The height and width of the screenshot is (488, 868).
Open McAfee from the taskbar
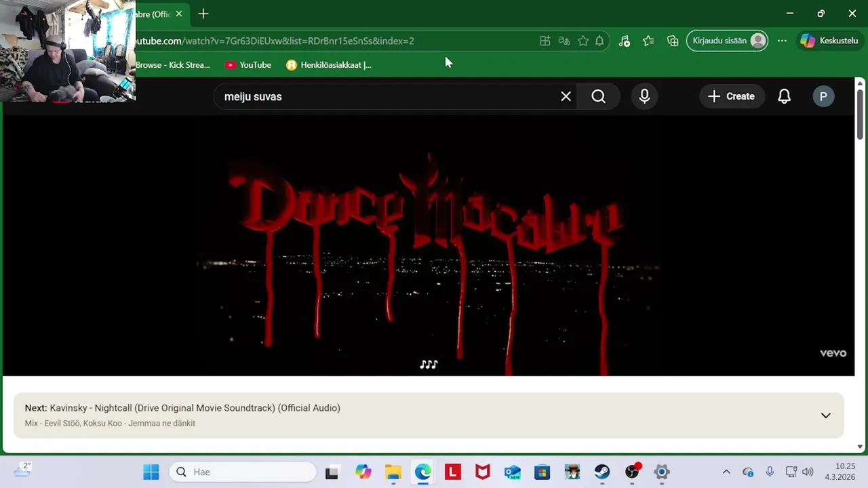coord(483,472)
